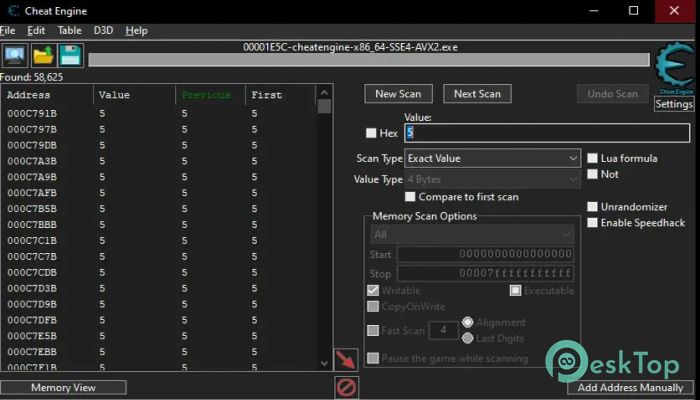Clear the address list icon

tap(346, 388)
